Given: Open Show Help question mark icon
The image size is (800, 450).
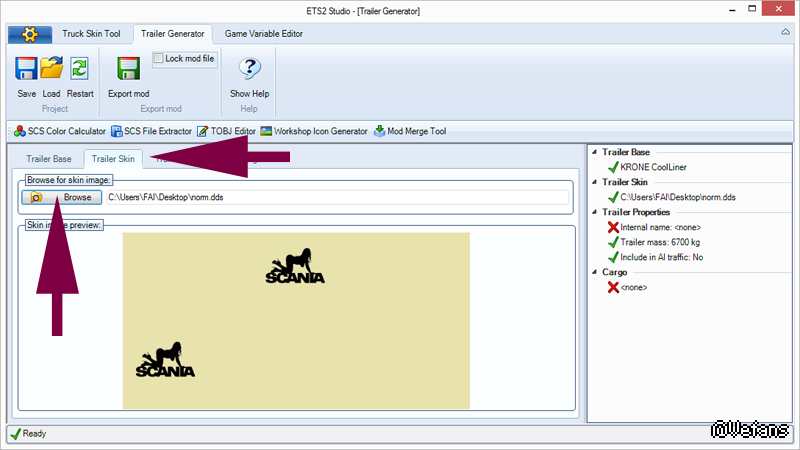Looking at the screenshot, I should click(249, 68).
